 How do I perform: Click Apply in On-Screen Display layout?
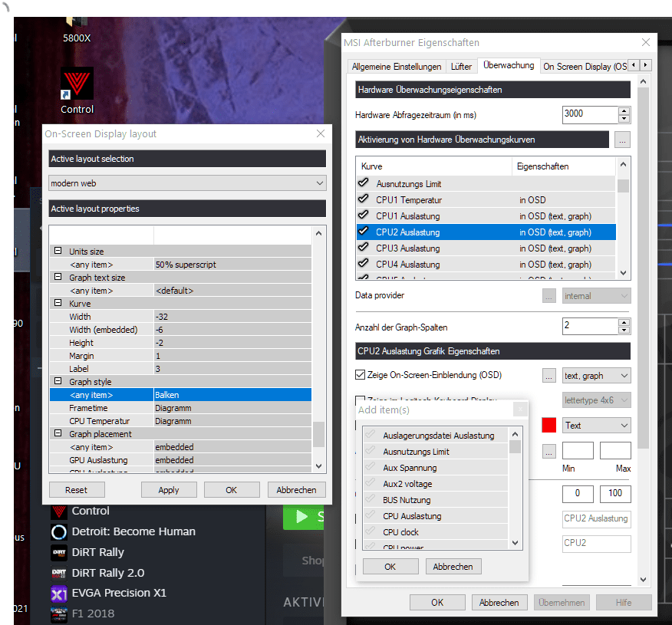(x=169, y=490)
